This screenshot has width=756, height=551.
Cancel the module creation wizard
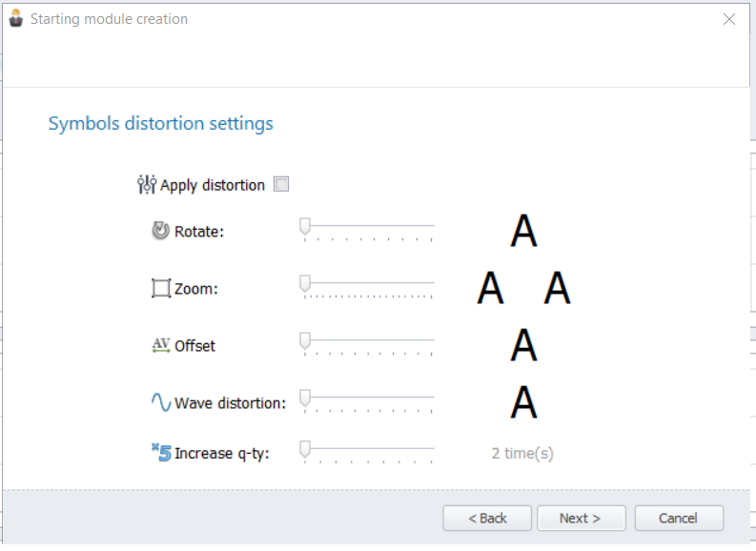[x=679, y=519]
